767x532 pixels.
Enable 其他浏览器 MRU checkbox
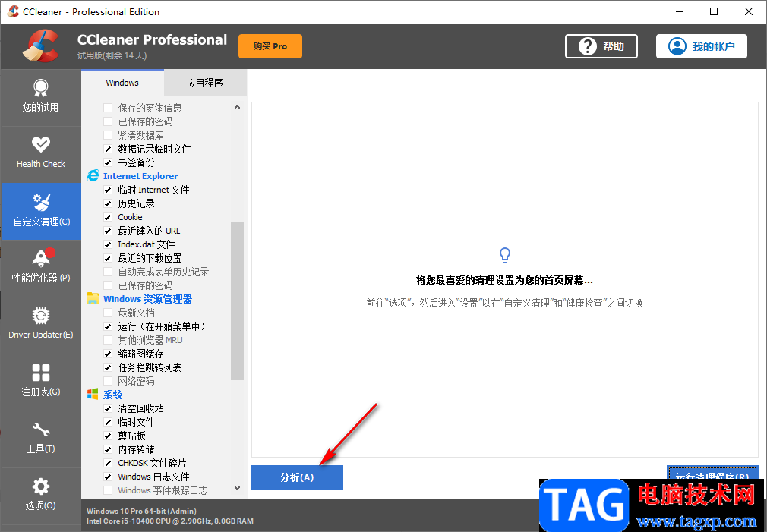tap(108, 340)
